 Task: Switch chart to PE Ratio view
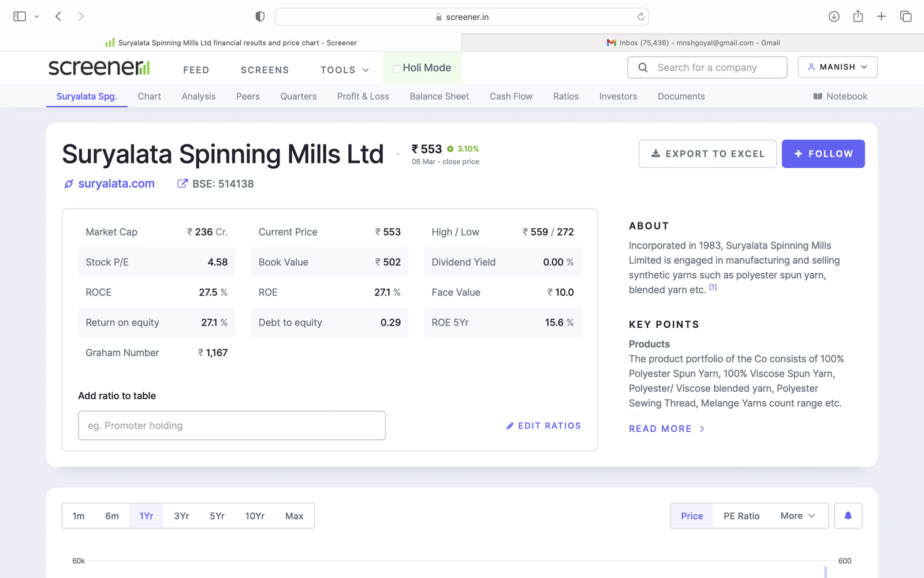point(741,516)
